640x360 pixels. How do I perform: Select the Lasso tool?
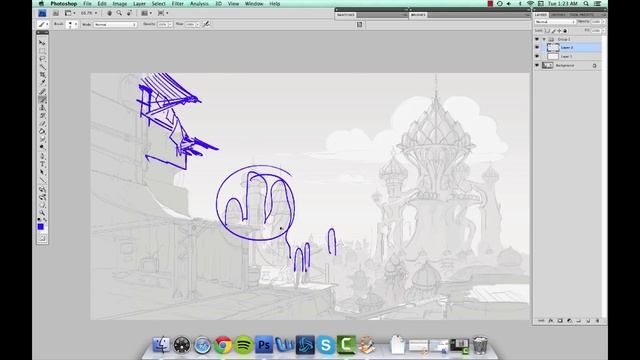tap(42, 59)
